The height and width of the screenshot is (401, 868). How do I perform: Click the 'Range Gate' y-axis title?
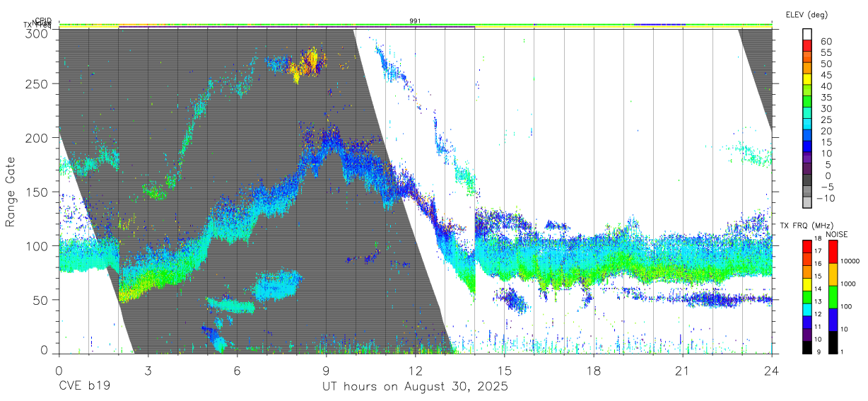point(10,192)
